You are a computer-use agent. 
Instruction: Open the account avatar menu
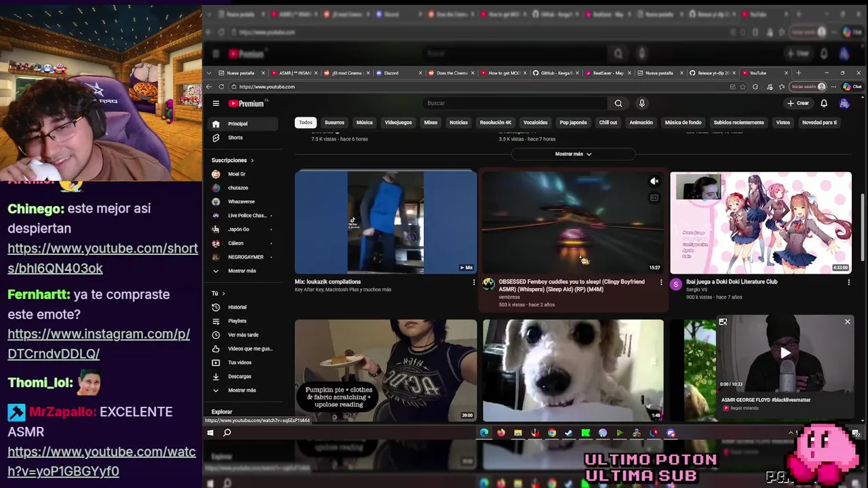[844, 103]
